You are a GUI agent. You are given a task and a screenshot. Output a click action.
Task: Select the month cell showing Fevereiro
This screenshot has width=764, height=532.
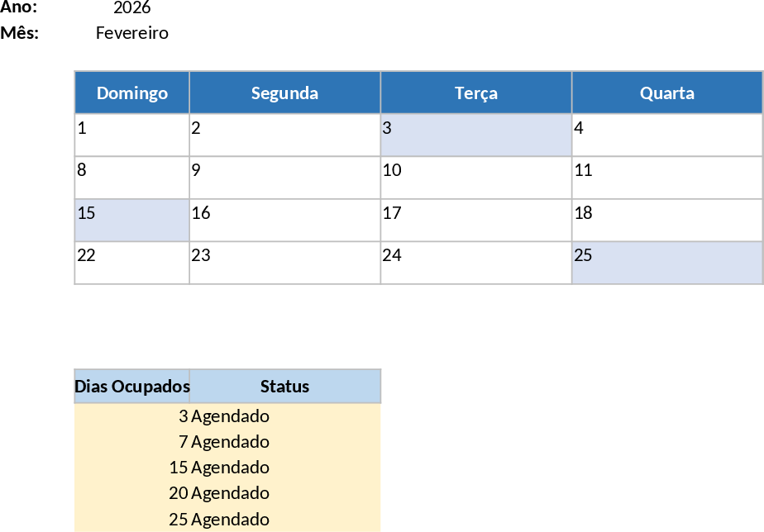click(x=131, y=33)
